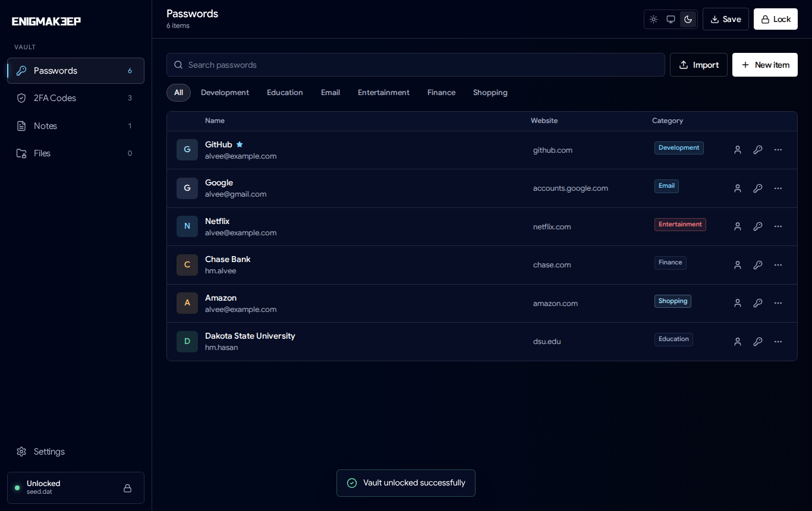The width and height of the screenshot is (812, 511).
Task: Select system theme monitor toggle
Action: [x=671, y=19]
